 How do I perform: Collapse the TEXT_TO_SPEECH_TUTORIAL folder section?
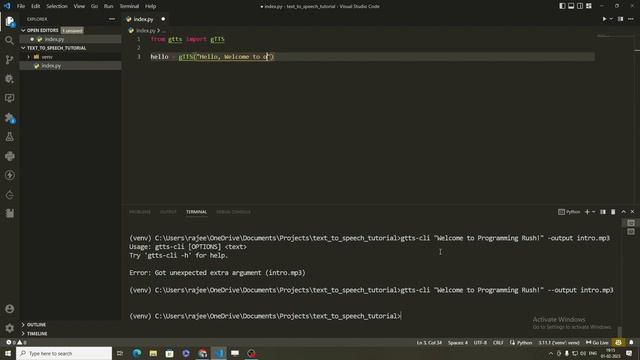point(56,48)
